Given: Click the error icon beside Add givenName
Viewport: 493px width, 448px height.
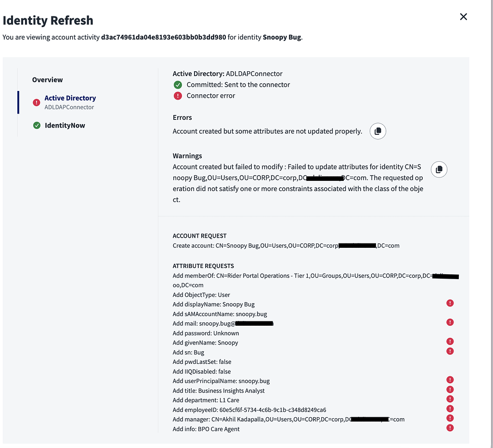Looking at the screenshot, I should coord(450,341).
